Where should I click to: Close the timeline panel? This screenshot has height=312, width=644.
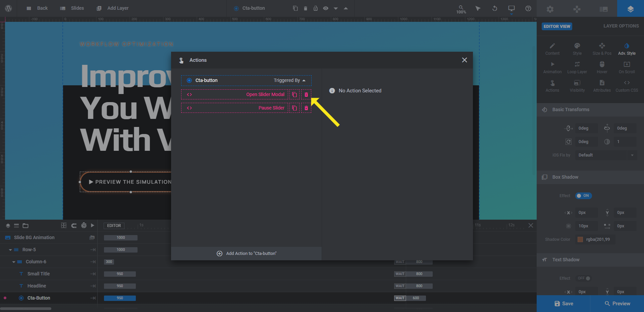(531, 225)
